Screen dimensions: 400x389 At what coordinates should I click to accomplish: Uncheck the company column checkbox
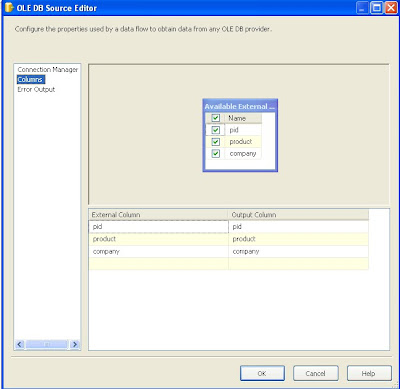tap(216, 154)
